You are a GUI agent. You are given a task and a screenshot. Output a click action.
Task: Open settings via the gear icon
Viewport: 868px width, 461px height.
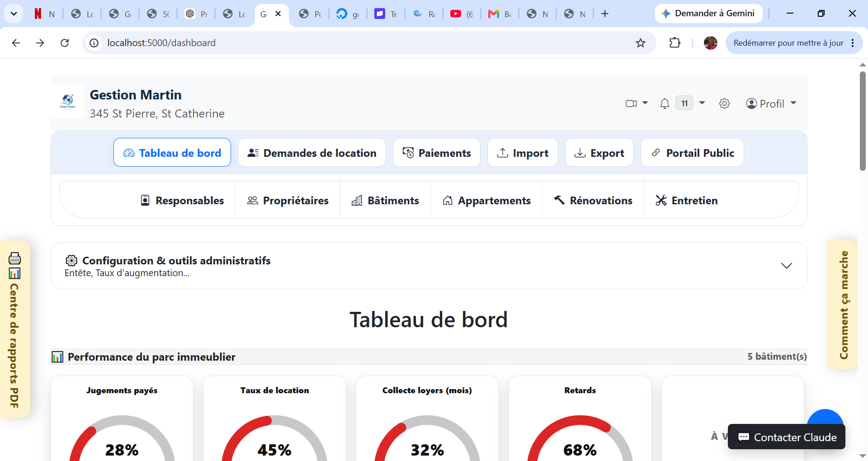[x=724, y=103]
